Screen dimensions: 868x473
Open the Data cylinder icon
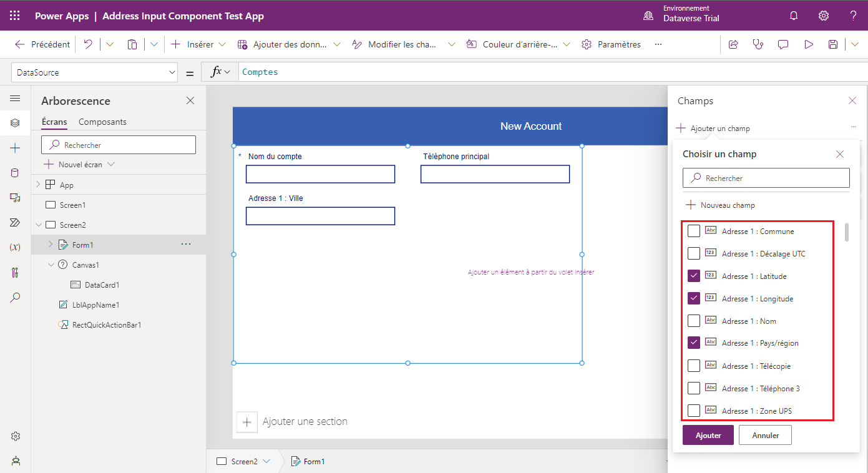(x=15, y=173)
